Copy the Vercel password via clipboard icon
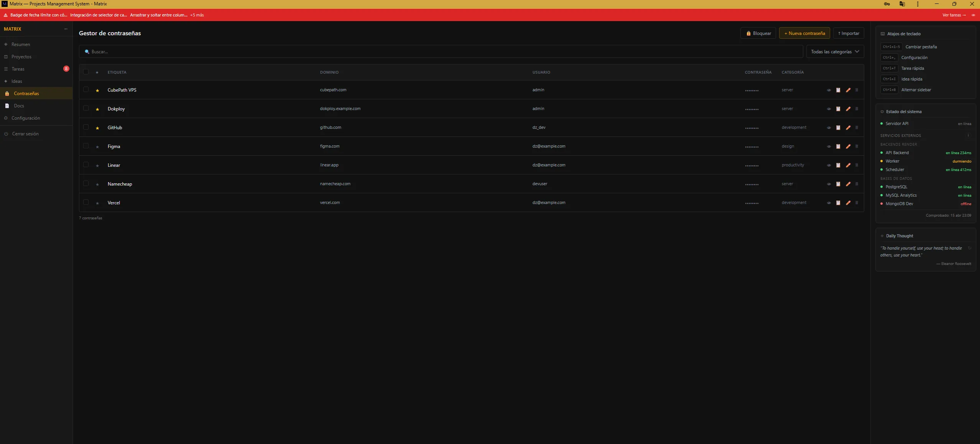Image resolution: width=980 pixels, height=444 pixels. pyautogui.click(x=838, y=203)
